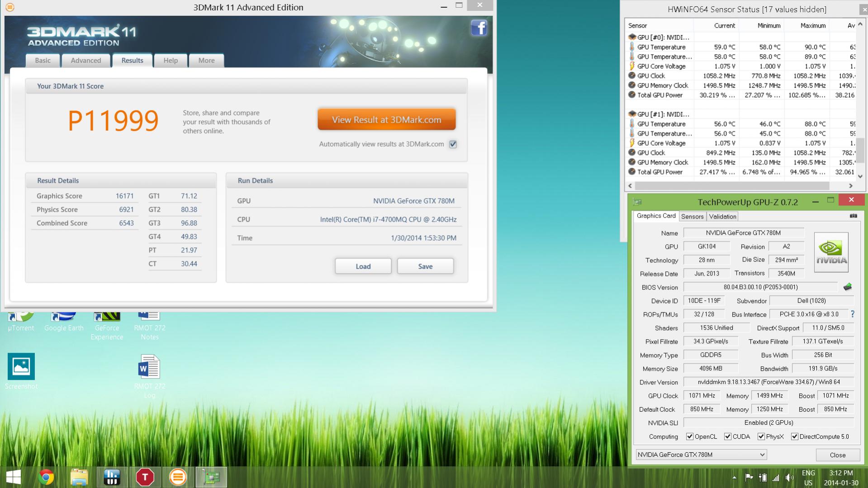The width and height of the screenshot is (868, 488).
Task: Switch to the Advanced tab in 3DMark
Action: click(86, 60)
